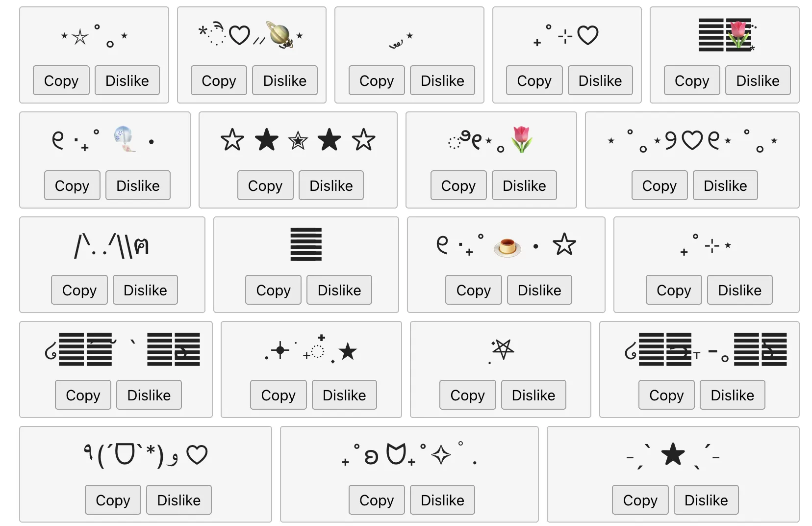This screenshot has width=812, height=526.
Task: Click the cat ears text symbol
Action: pos(112,245)
